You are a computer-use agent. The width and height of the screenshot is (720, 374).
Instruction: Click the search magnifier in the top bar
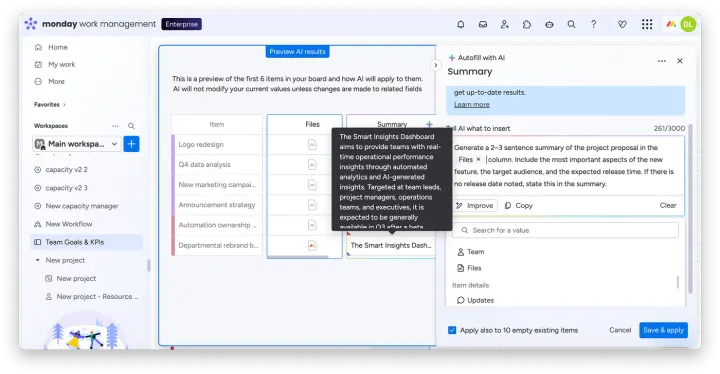571,24
